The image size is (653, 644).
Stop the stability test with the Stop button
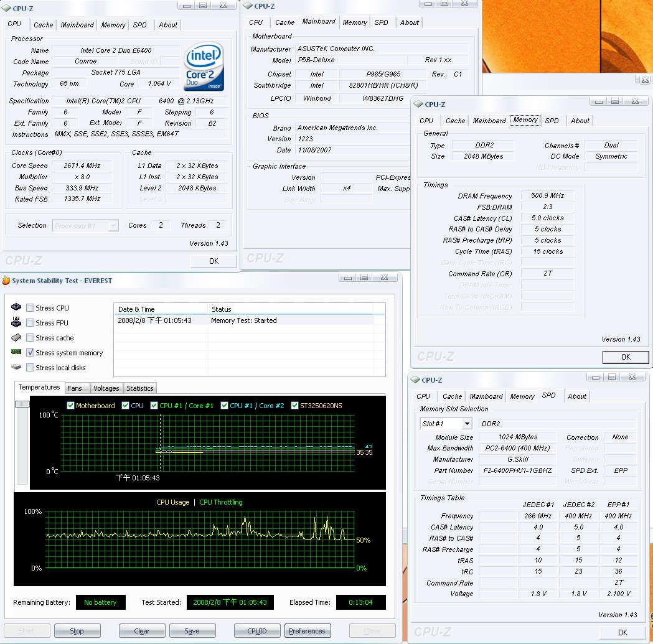pyautogui.click(x=77, y=631)
